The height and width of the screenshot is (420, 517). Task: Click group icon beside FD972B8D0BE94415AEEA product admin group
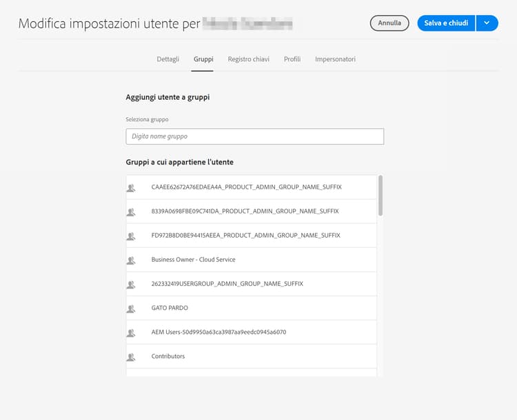pos(131,235)
